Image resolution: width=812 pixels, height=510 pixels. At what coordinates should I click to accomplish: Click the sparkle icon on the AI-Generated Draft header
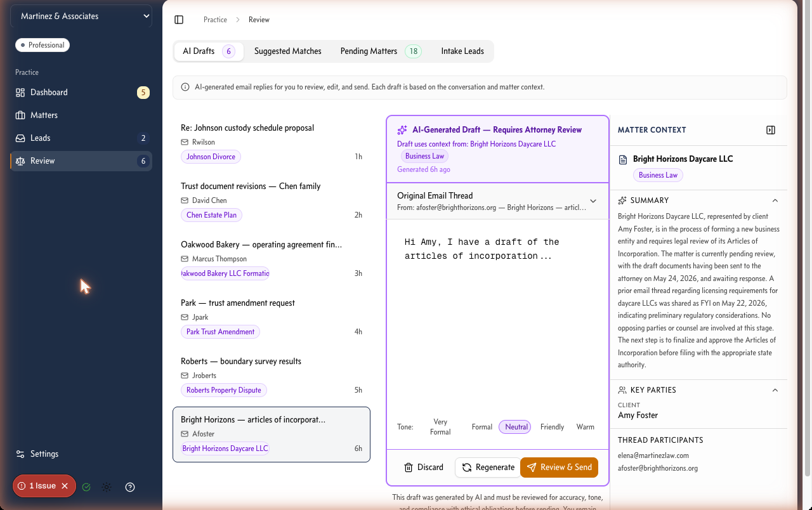click(402, 130)
